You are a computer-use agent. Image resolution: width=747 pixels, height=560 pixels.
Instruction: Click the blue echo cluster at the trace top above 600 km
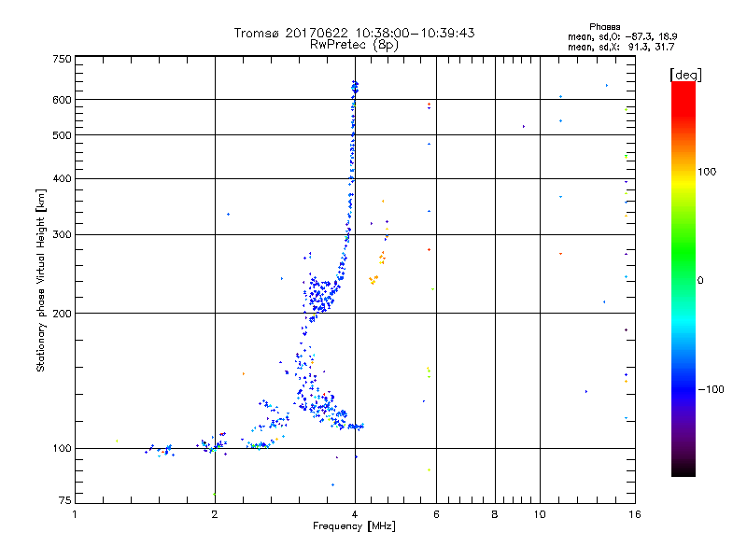pos(355,87)
